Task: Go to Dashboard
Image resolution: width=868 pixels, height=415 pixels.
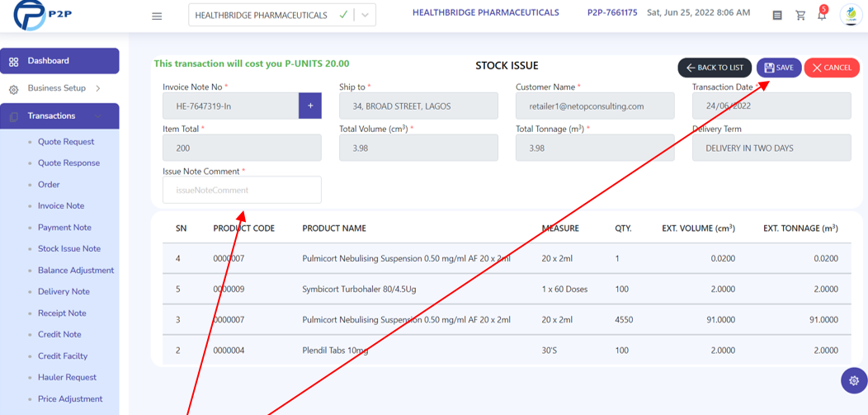Action: click(x=59, y=61)
